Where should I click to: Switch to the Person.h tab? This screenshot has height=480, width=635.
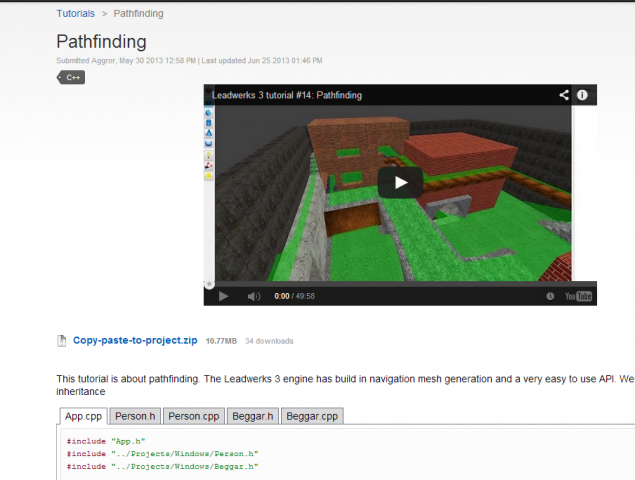tap(135, 416)
